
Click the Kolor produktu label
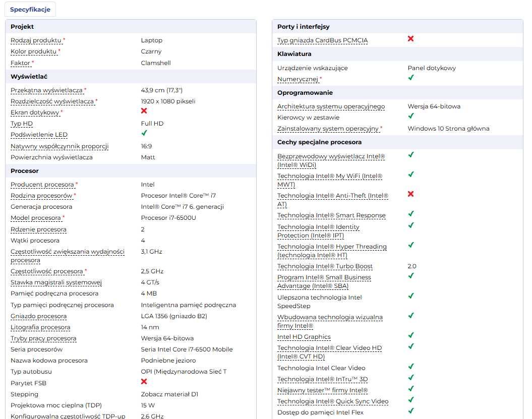point(34,51)
